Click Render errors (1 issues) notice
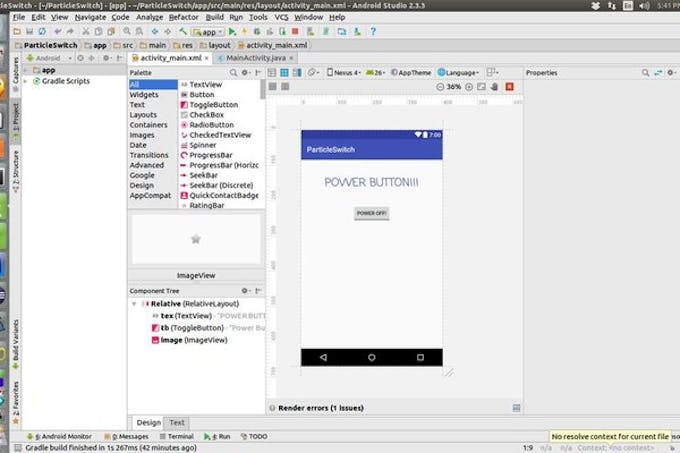This screenshot has width=680, height=453. 321,408
